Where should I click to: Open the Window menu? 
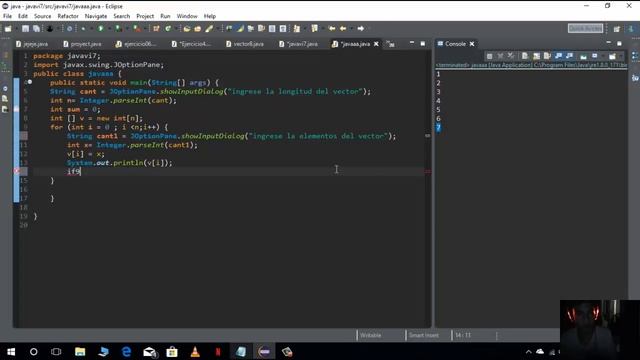[187, 16]
